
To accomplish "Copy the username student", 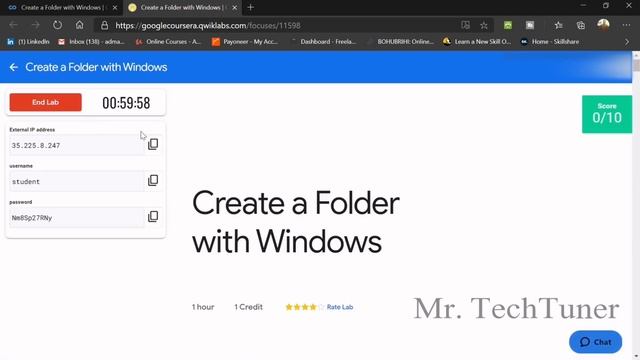I will [153, 180].
